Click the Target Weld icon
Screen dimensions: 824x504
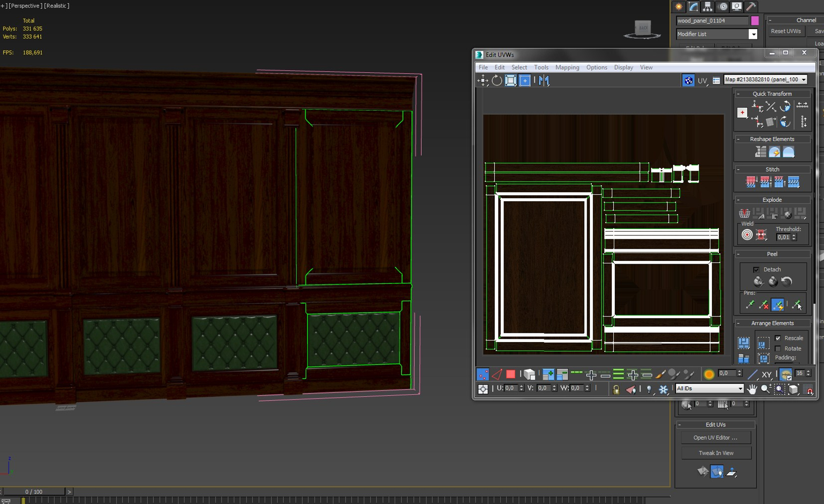click(x=747, y=234)
